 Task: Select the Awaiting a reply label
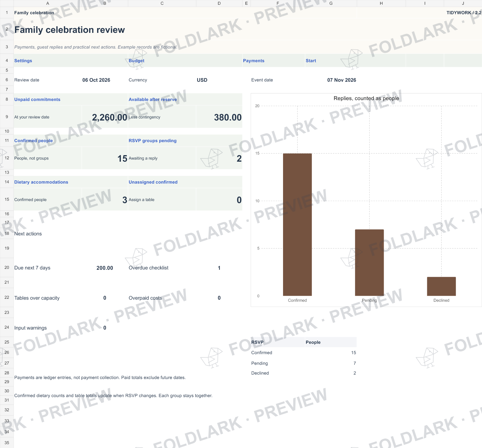tap(143, 158)
